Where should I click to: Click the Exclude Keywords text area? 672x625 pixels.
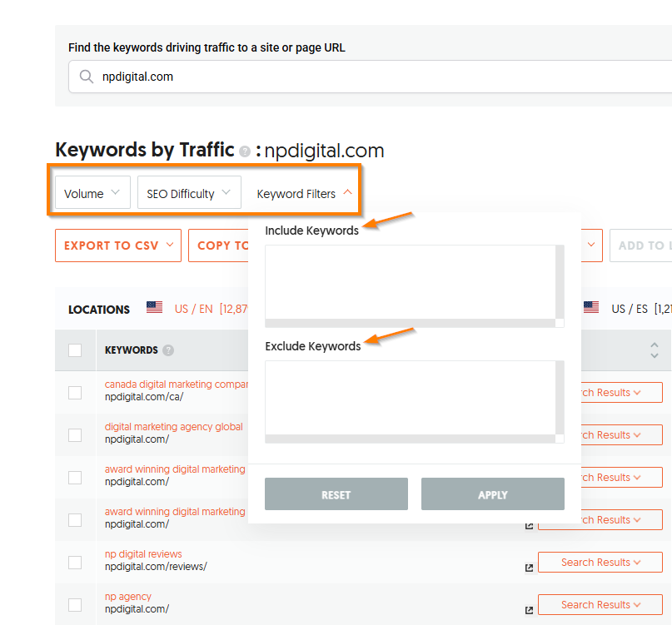411,398
